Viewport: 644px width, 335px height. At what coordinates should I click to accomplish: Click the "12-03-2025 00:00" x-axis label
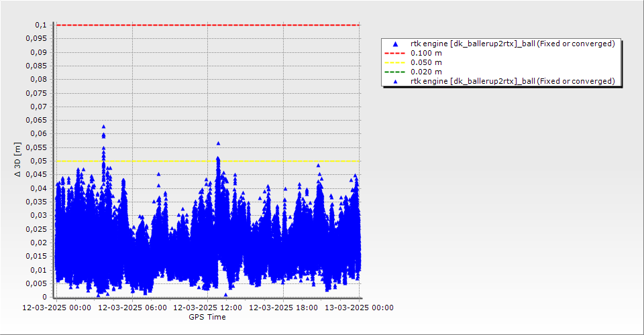(56, 308)
